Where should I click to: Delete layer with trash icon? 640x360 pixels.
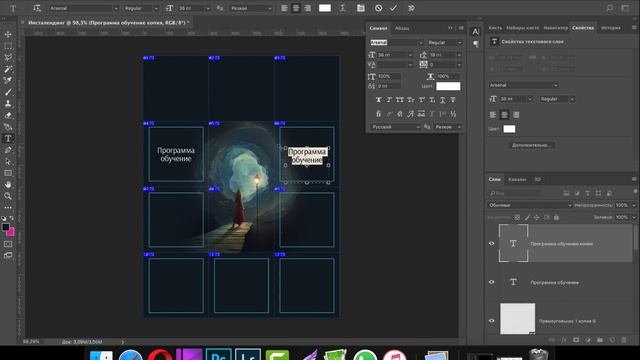point(624,340)
